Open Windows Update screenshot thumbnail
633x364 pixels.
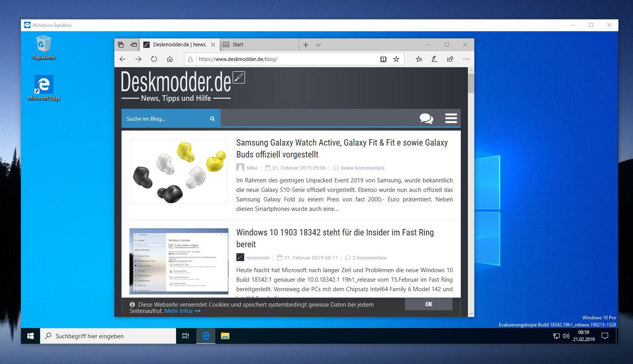coord(179,261)
